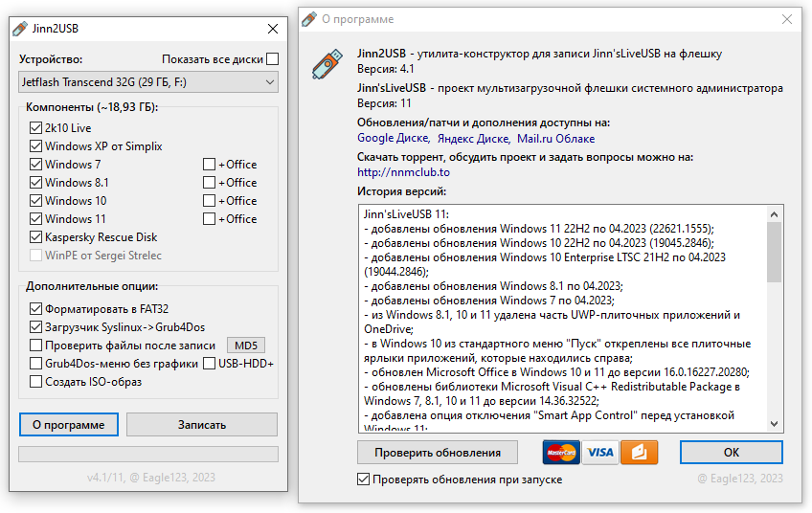Open the 'Mail.ru Облаке' link
812x513 pixels.
(x=555, y=138)
